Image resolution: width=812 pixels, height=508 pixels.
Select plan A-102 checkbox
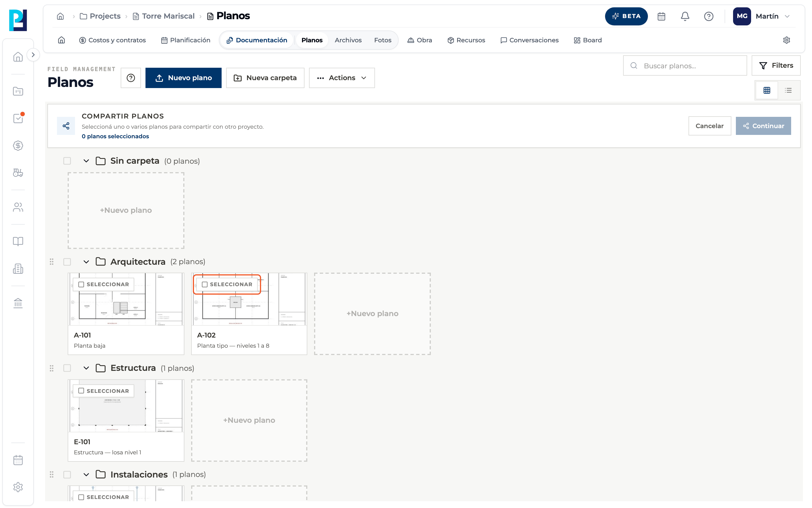(205, 284)
